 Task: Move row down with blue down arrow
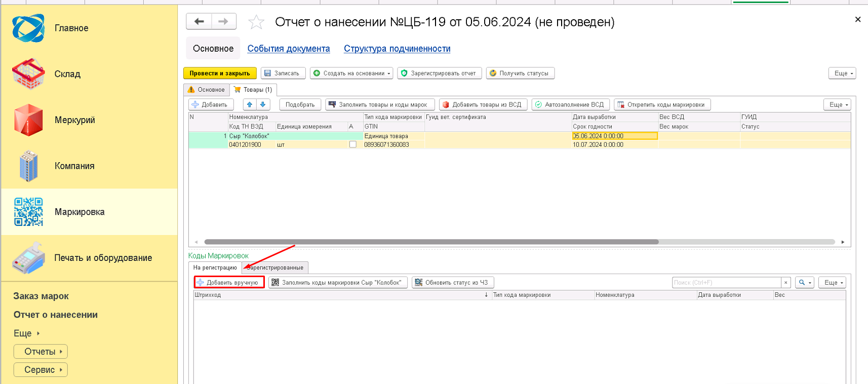point(263,104)
